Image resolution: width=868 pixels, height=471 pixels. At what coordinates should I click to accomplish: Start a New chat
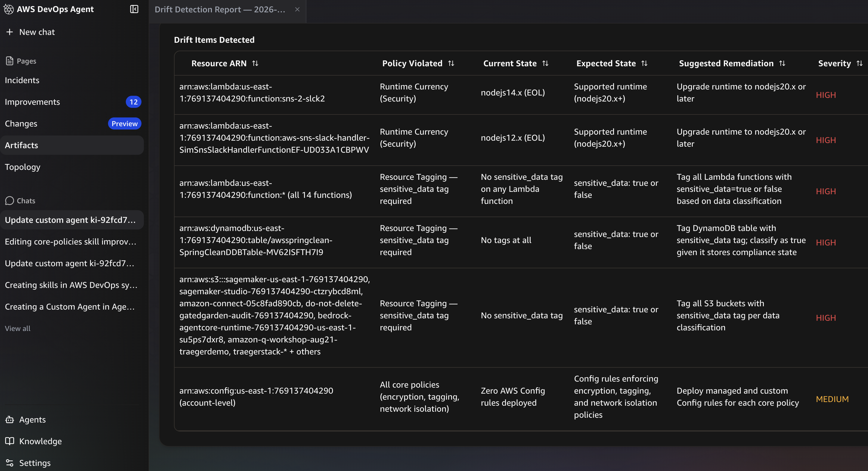(37, 32)
